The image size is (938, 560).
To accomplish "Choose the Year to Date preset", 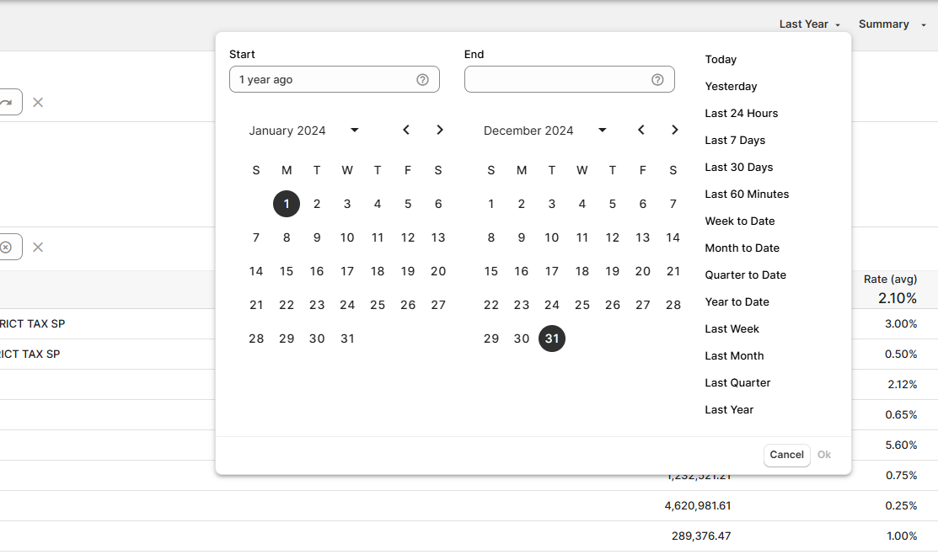I will [x=737, y=302].
